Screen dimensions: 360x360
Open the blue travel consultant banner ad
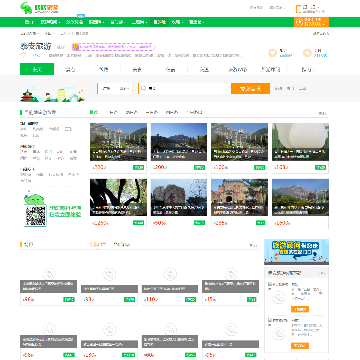tap(296, 252)
